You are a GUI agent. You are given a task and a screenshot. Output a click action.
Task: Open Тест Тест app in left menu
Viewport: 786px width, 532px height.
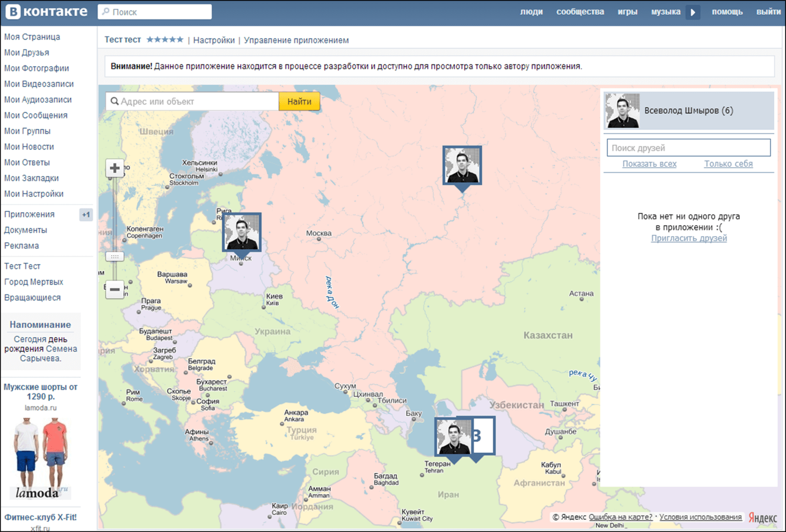click(22, 266)
